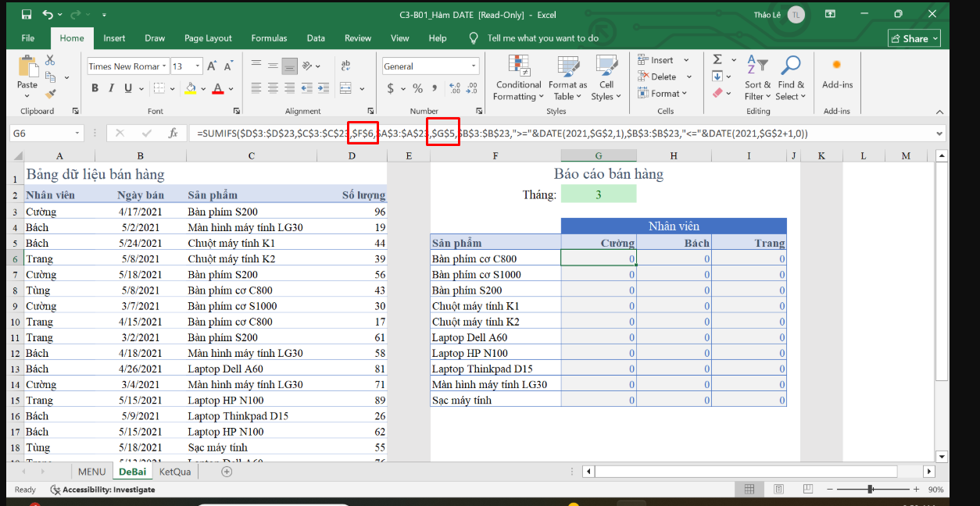Click the AutoSum sigma icon
980x506 pixels.
click(x=717, y=60)
